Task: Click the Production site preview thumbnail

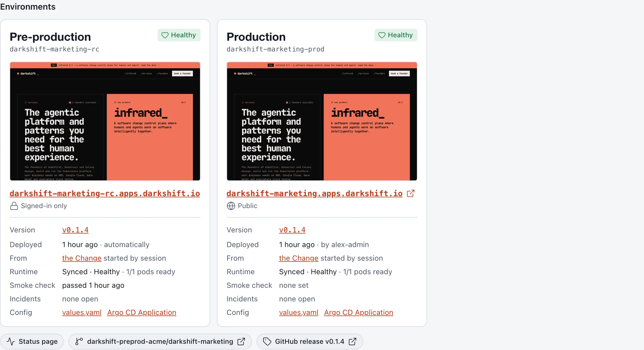Action: (322, 121)
